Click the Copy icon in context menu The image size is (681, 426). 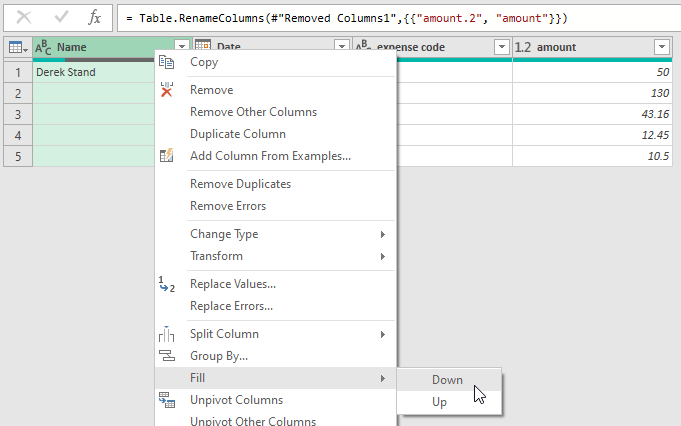(x=166, y=62)
